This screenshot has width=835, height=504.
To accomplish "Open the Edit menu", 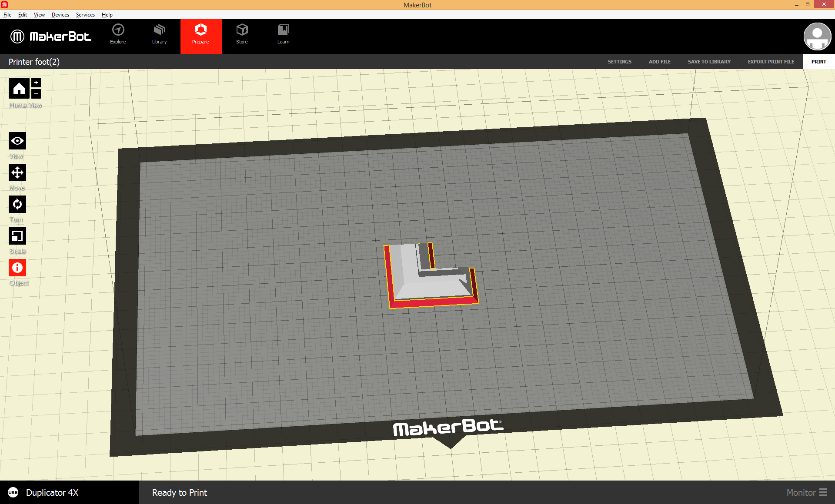I will click(23, 15).
